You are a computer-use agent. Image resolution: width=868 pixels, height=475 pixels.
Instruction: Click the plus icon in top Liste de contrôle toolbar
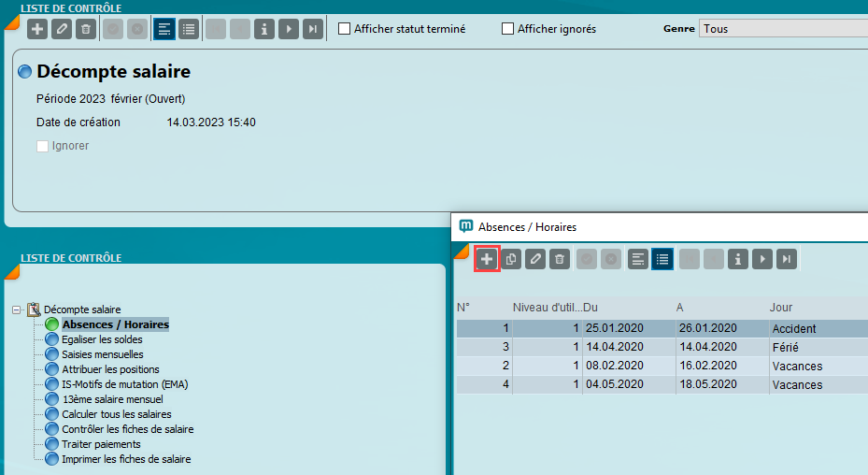37,29
